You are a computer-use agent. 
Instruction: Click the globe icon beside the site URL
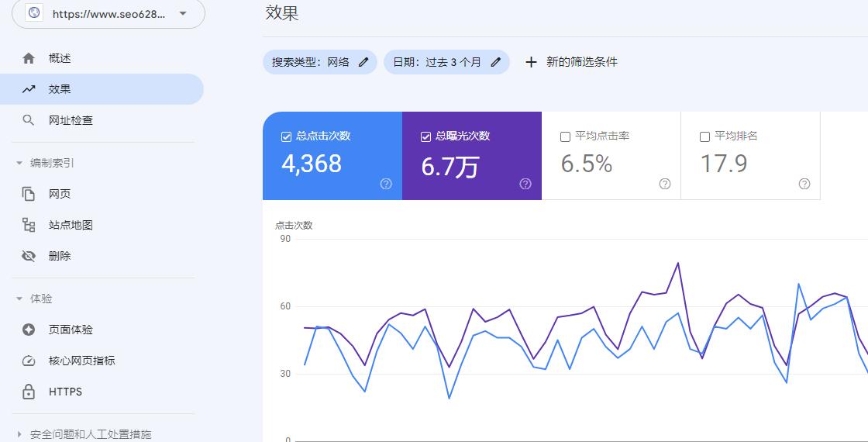click(x=34, y=13)
